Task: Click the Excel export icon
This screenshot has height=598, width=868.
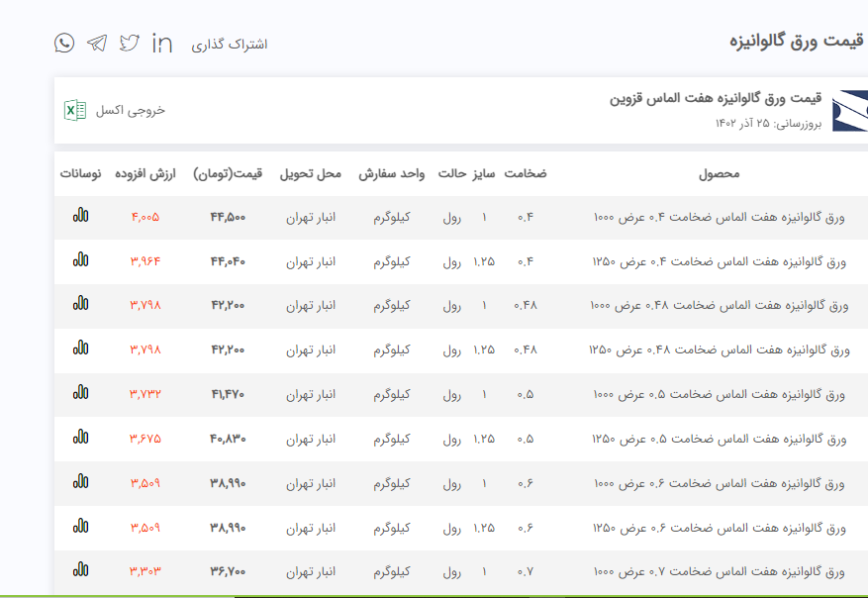Action: coord(75,110)
